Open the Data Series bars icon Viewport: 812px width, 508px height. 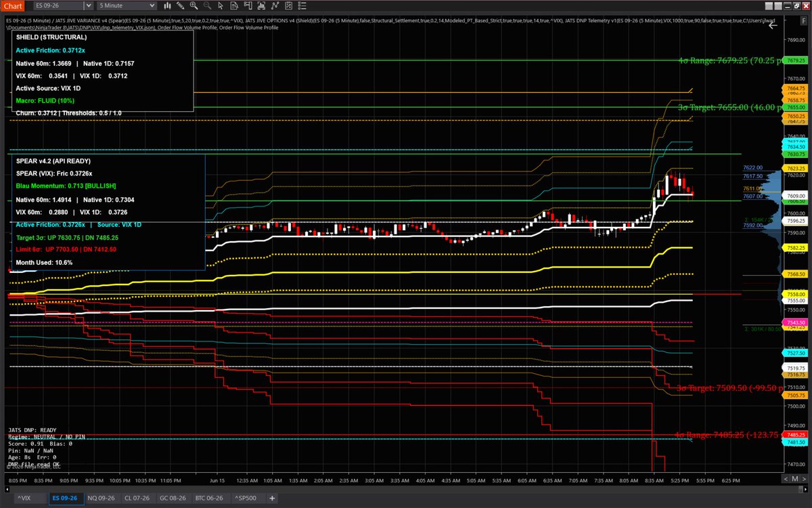pyautogui.click(x=167, y=5)
